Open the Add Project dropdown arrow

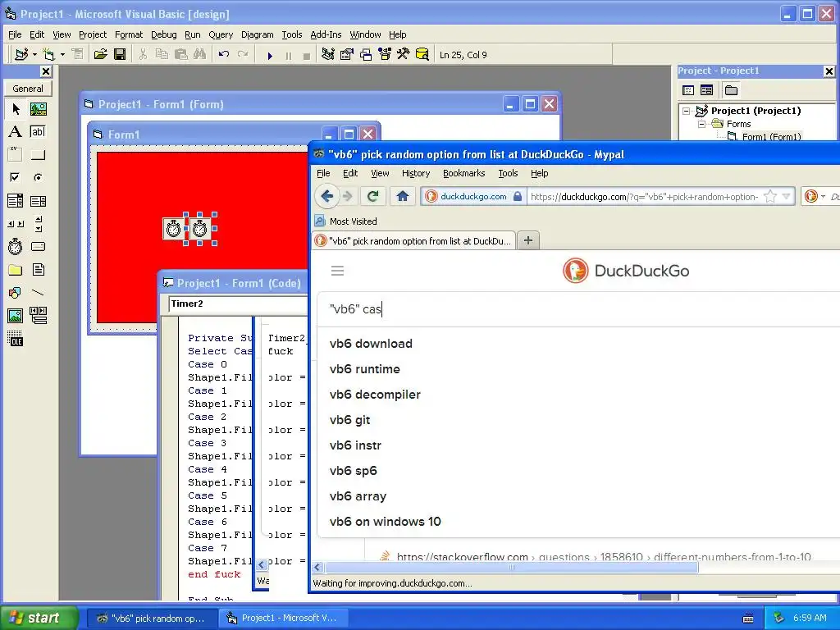(34, 54)
